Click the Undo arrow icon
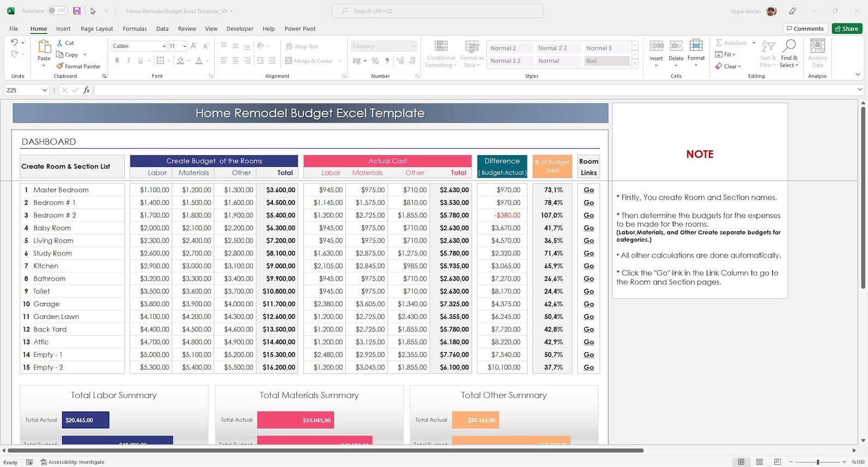Screen dimensions: 868x467 coord(15,42)
